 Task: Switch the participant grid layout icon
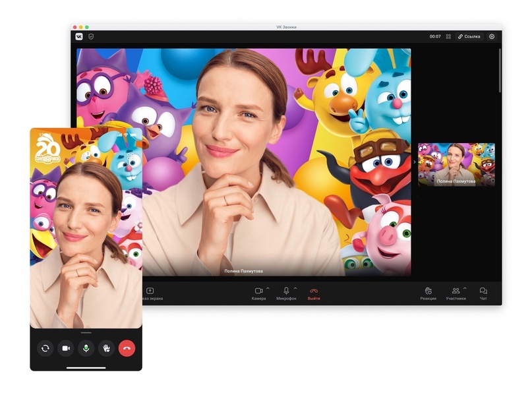(448, 37)
